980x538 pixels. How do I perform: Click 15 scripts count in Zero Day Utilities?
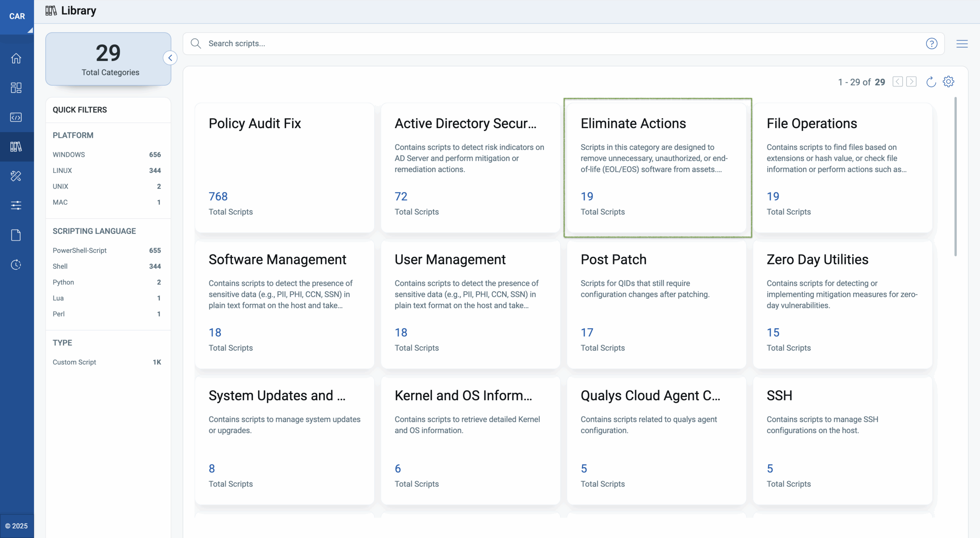click(x=773, y=333)
